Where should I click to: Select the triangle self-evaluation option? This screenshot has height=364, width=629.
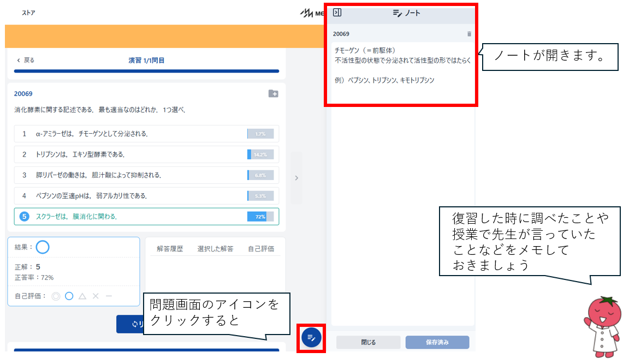82,296
